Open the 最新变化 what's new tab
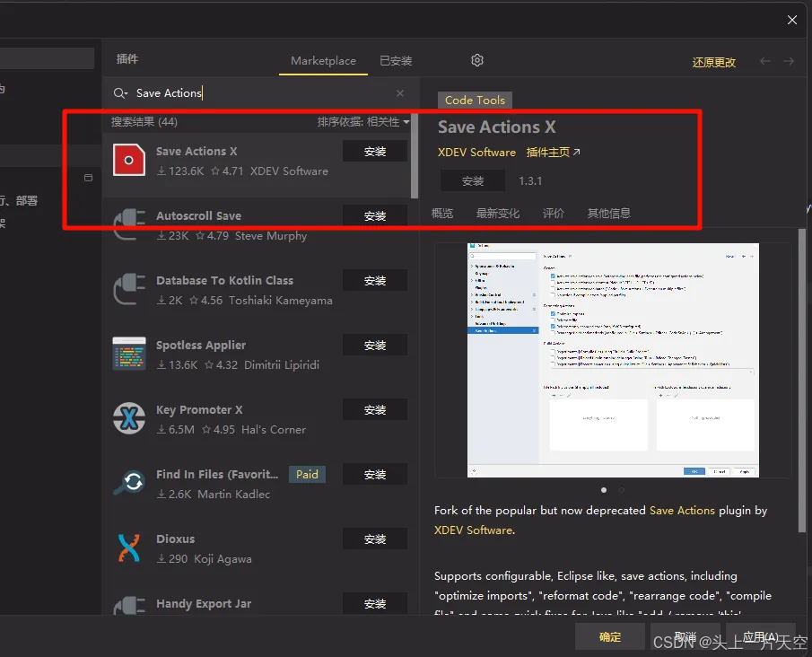Image resolution: width=812 pixels, height=657 pixels. point(498,213)
